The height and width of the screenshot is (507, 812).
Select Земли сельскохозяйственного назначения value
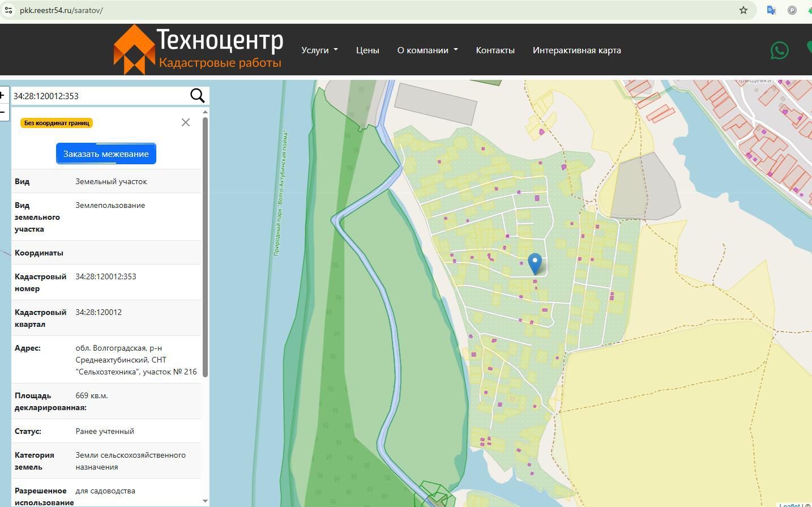click(131, 461)
